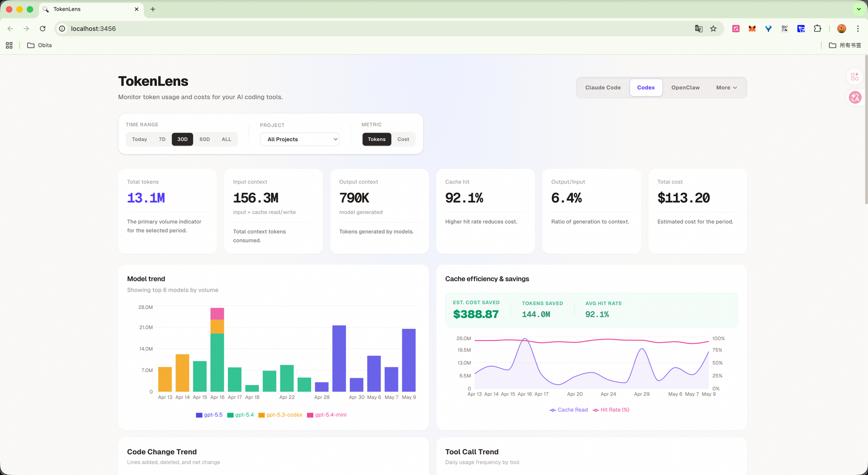
Task: Bookmark this page with the star
Action: point(713,28)
